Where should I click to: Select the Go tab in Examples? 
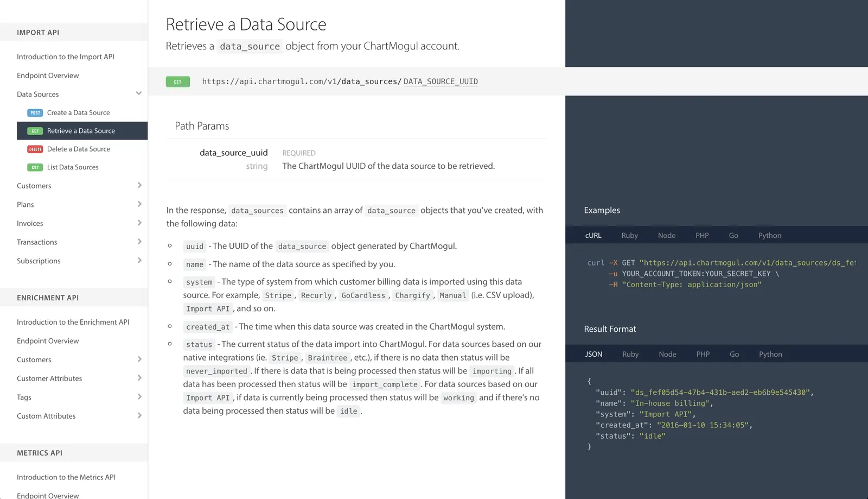pos(733,236)
